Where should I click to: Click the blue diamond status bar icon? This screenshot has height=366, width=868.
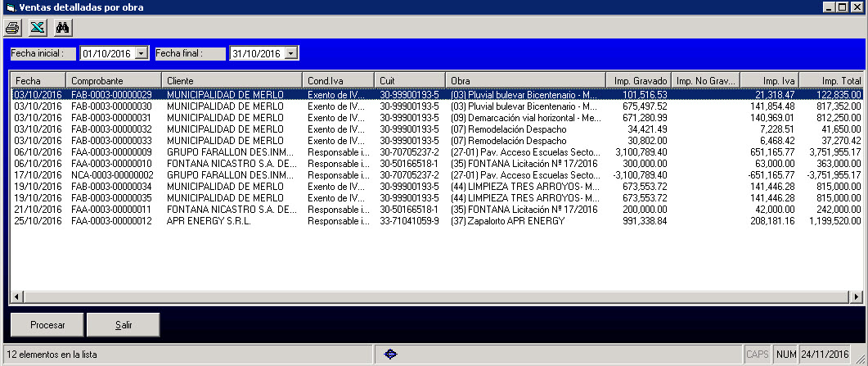391,355
